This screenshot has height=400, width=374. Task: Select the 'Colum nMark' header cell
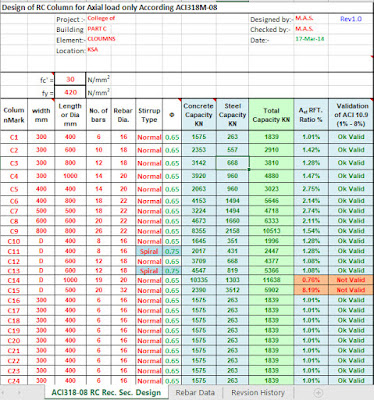pos(14,115)
